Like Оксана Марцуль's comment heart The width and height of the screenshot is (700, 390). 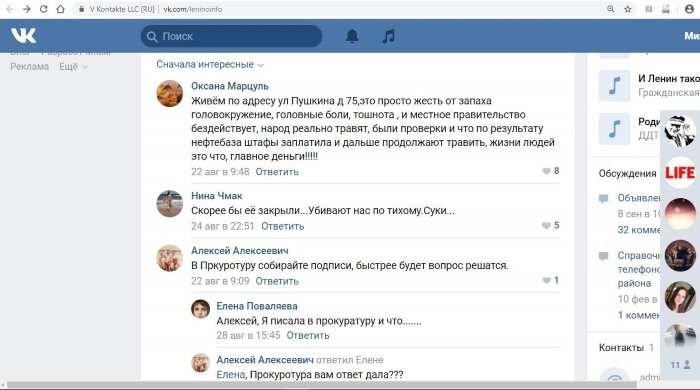tap(546, 171)
